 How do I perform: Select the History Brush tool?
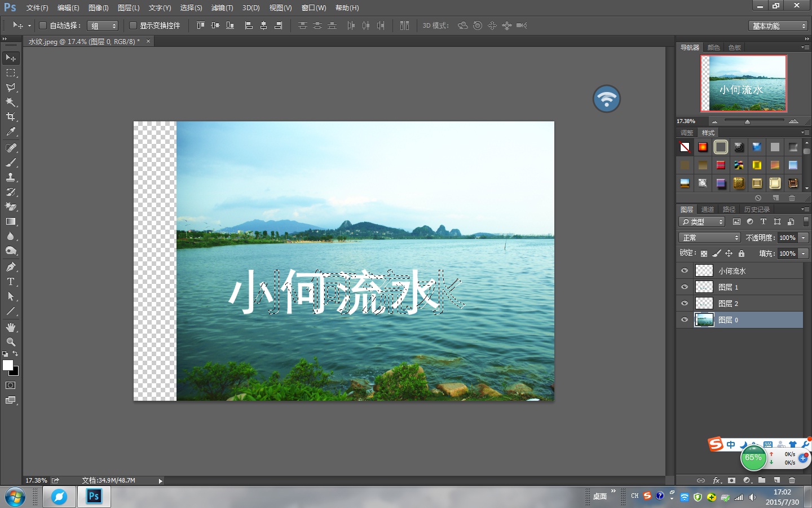[11, 192]
